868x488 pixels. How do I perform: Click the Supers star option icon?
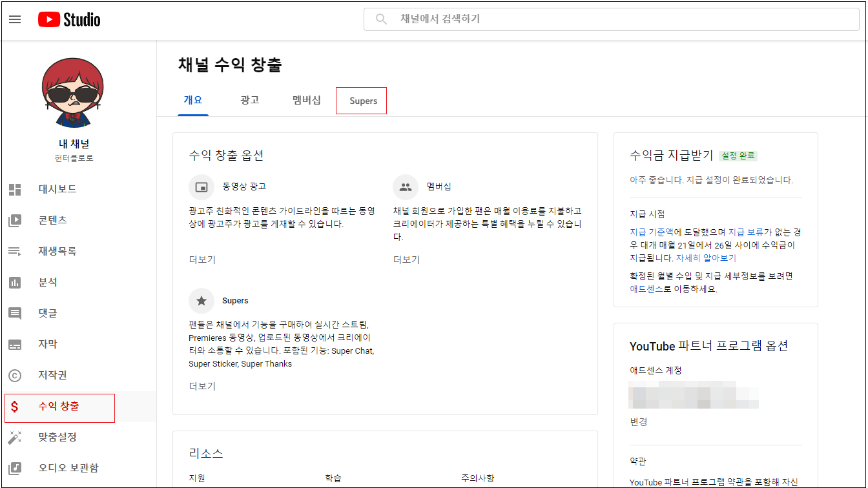coord(201,301)
